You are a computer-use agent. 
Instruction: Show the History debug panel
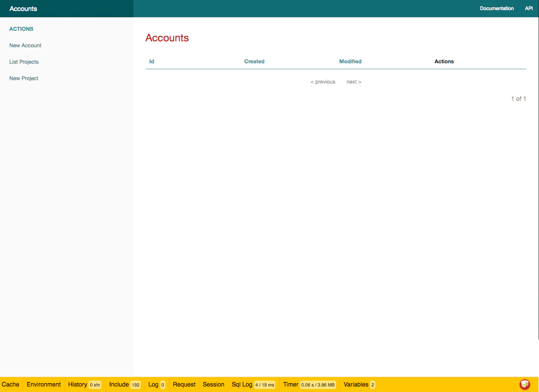click(x=84, y=384)
